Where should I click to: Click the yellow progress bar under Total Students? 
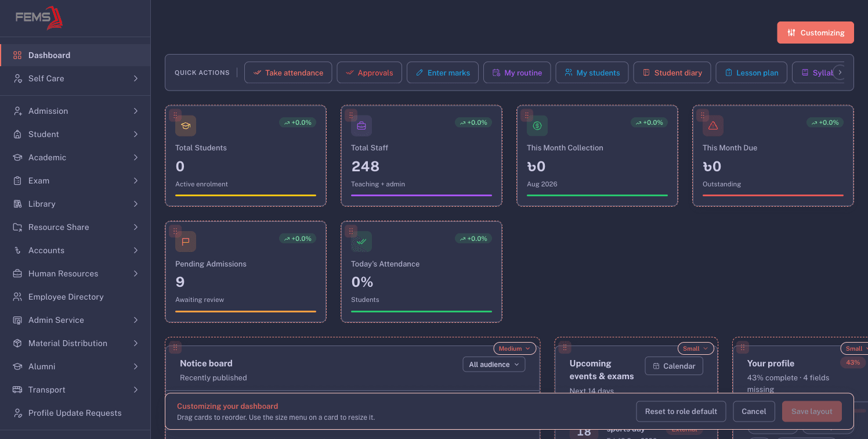(x=245, y=195)
